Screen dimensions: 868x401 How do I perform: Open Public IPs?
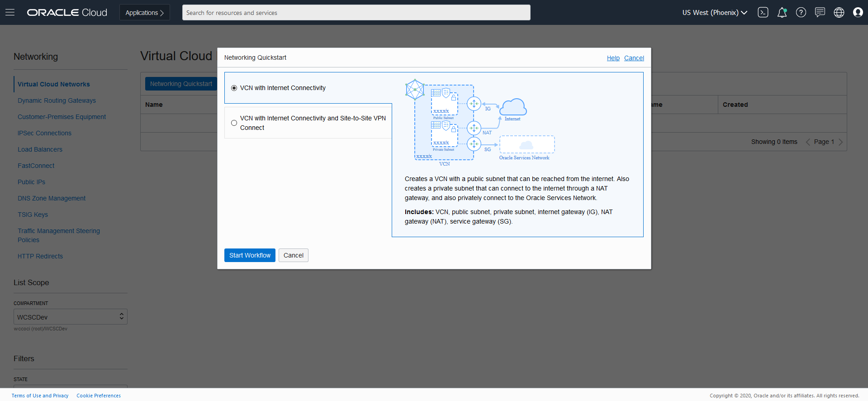31,182
